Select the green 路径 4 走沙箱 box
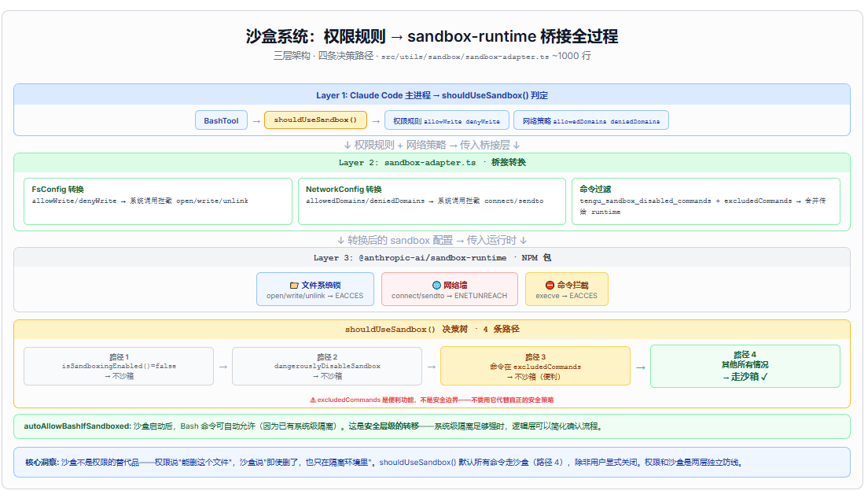Image resolution: width=868 pixels, height=498 pixels. [x=745, y=366]
